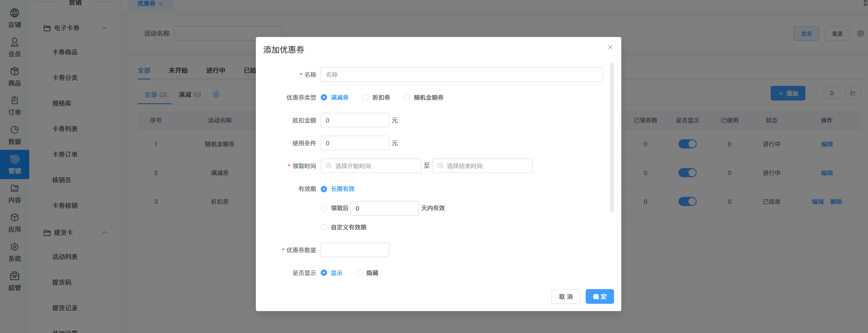
Task: Open the status filter gear icon
Action: click(216, 95)
